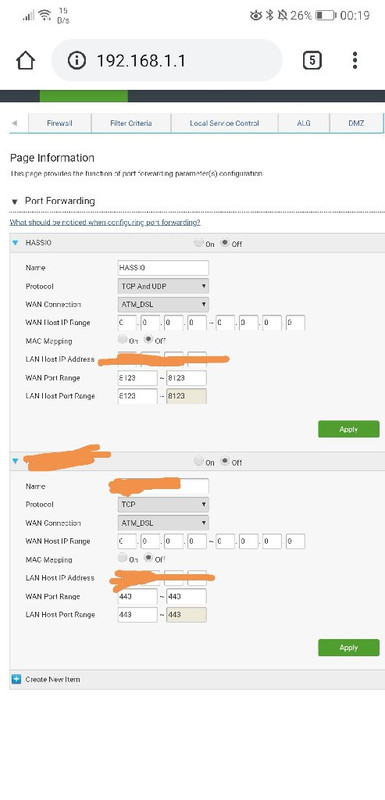
Task: Open port forwarding notice help link
Action: click(x=105, y=222)
